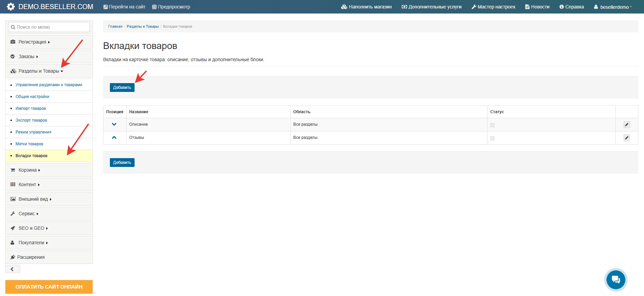Open Общие настройки menu item
The image size is (644, 296).
32,97
